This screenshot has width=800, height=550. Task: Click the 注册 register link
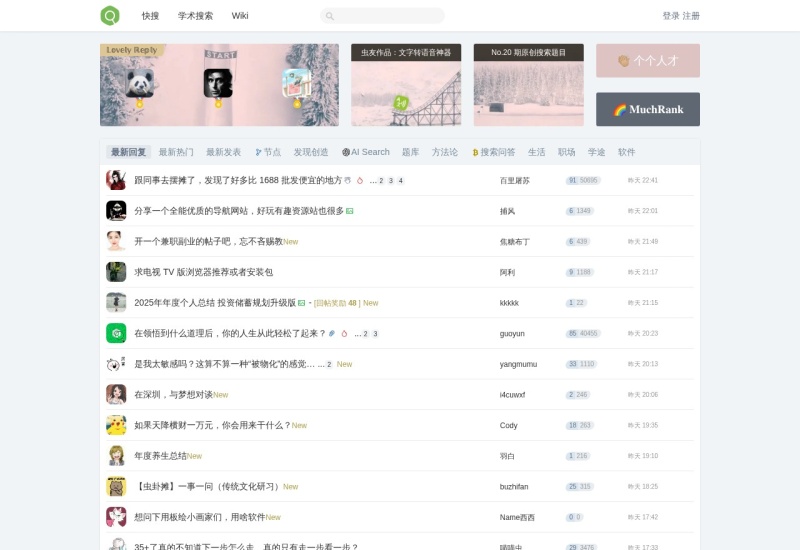point(691,16)
